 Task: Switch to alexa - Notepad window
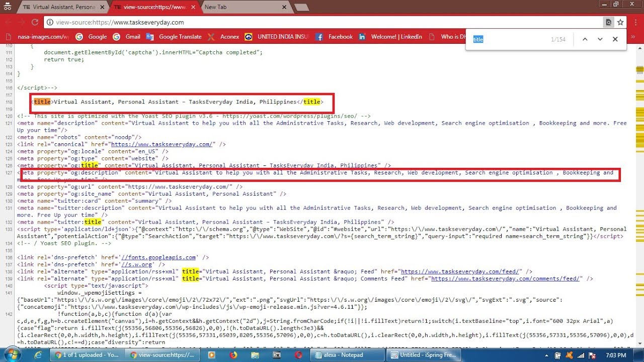(346, 354)
